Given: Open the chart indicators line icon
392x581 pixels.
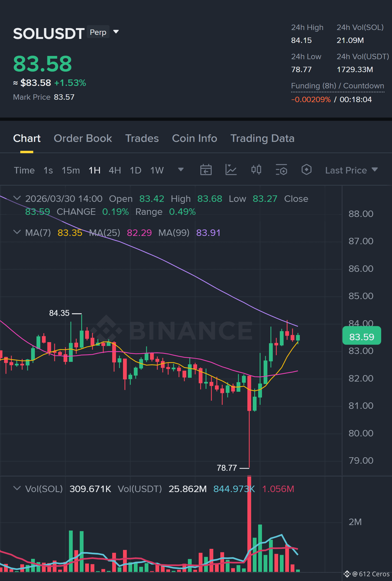Looking at the screenshot, I should pos(231,170).
